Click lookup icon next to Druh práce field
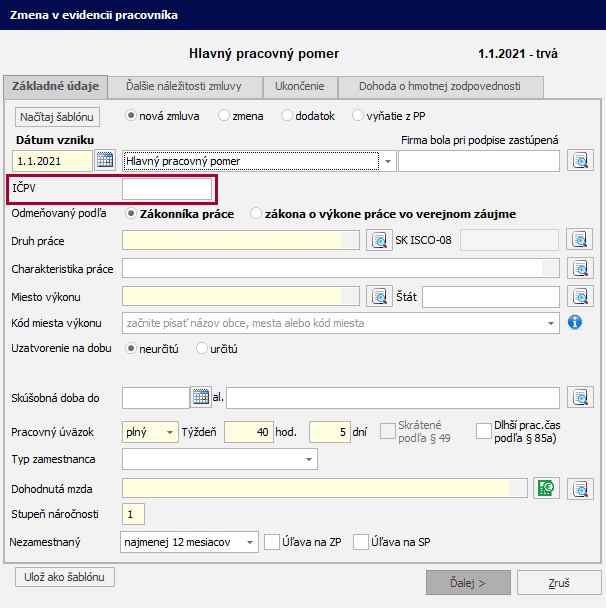Image resolution: width=606 pixels, height=608 pixels. pos(378,240)
